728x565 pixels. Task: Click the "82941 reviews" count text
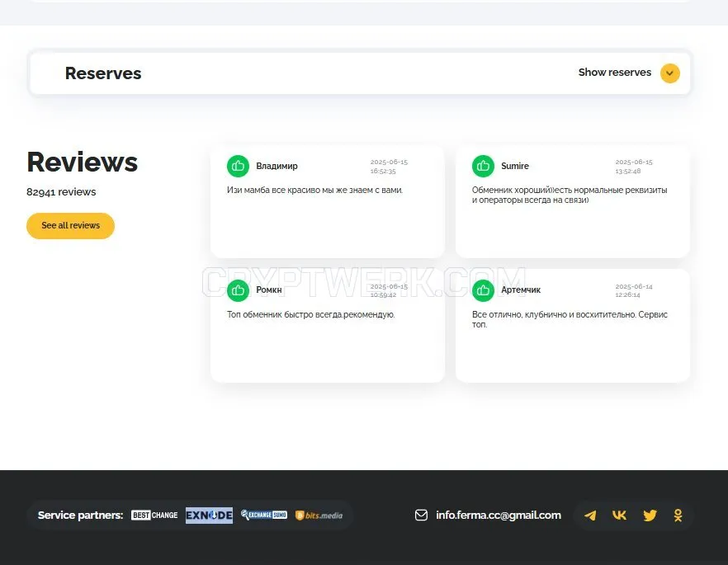point(61,192)
